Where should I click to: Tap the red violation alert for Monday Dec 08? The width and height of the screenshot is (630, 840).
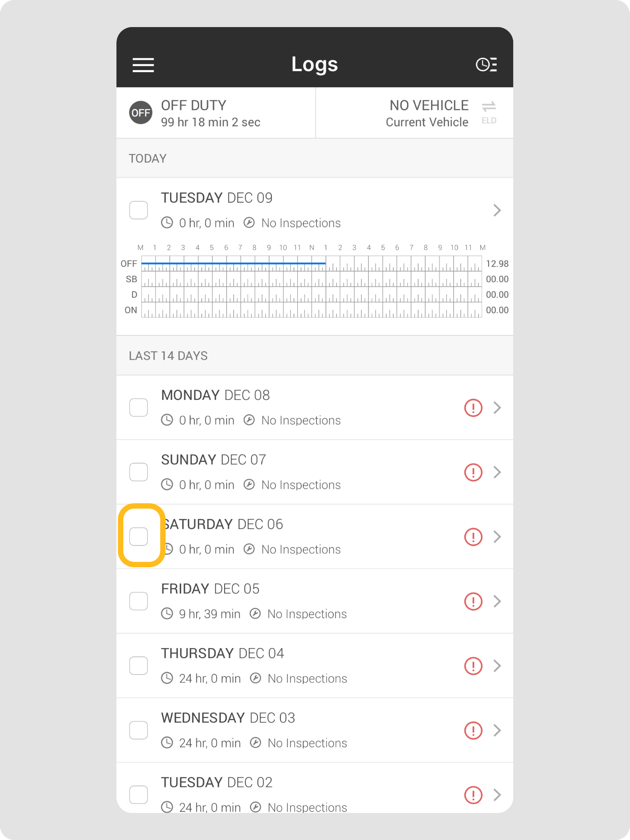point(473,408)
